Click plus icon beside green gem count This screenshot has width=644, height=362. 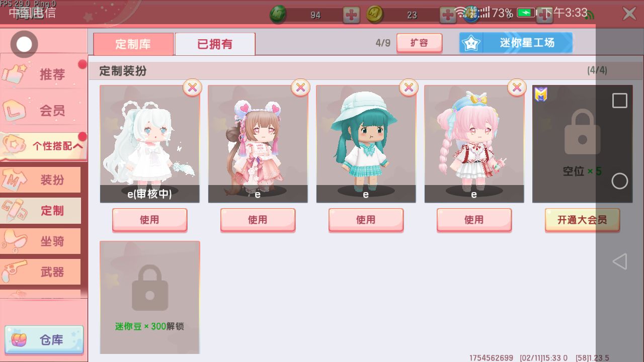point(351,15)
